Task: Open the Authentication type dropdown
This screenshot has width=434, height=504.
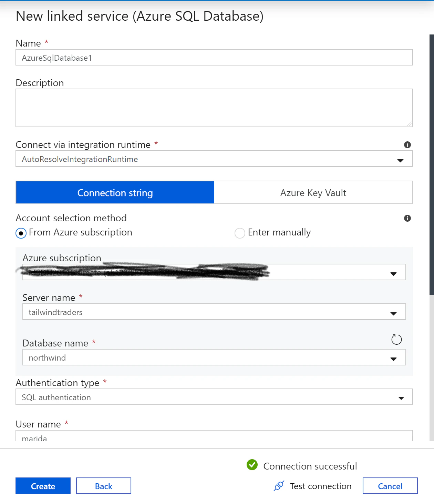Action: (214, 397)
